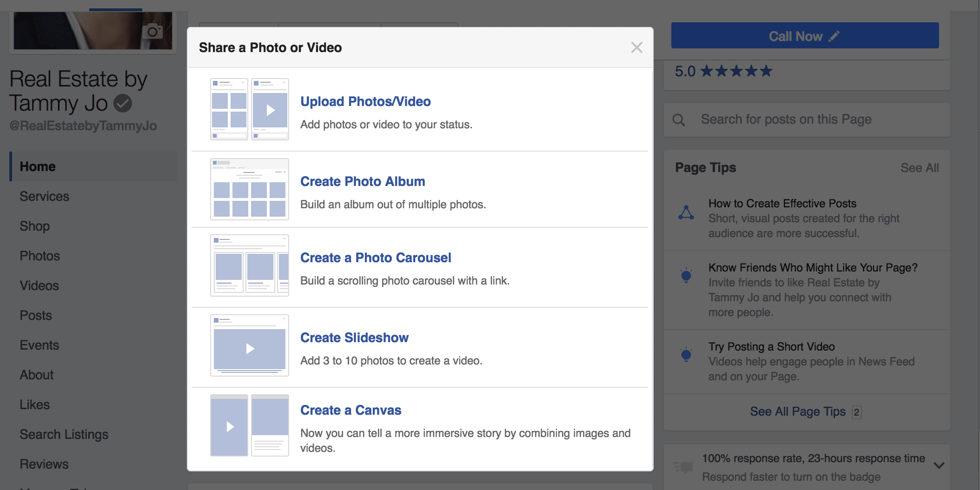Viewport: 980px width, 490px height.
Task: Click the pencil icon on Call Now
Action: tap(834, 36)
